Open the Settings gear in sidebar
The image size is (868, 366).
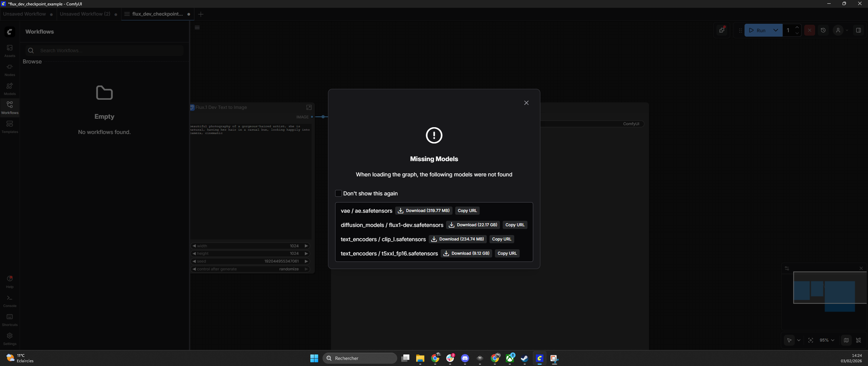(x=9, y=339)
